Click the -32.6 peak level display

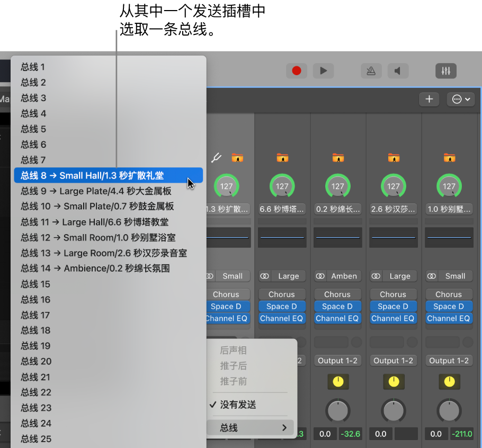pos(350,434)
